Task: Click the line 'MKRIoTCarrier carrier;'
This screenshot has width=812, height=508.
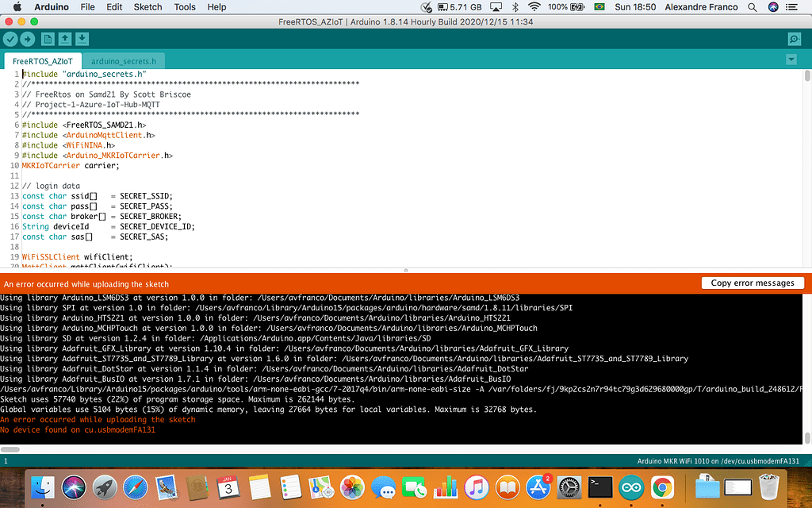Action: tap(71, 165)
